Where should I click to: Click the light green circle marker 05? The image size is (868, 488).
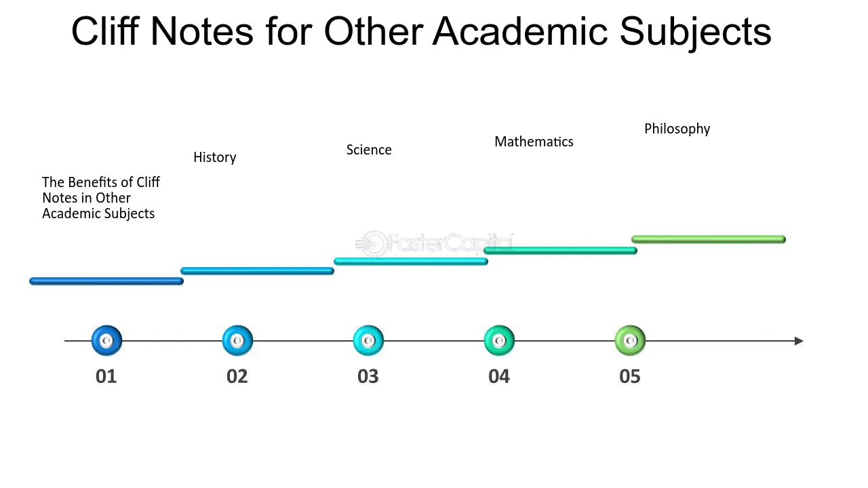click(x=630, y=341)
